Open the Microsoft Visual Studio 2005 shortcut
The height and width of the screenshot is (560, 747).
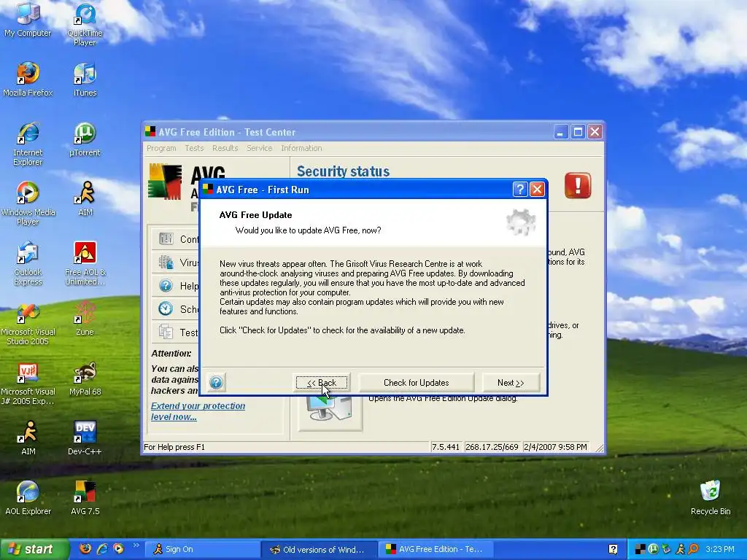[x=28, y=323]
